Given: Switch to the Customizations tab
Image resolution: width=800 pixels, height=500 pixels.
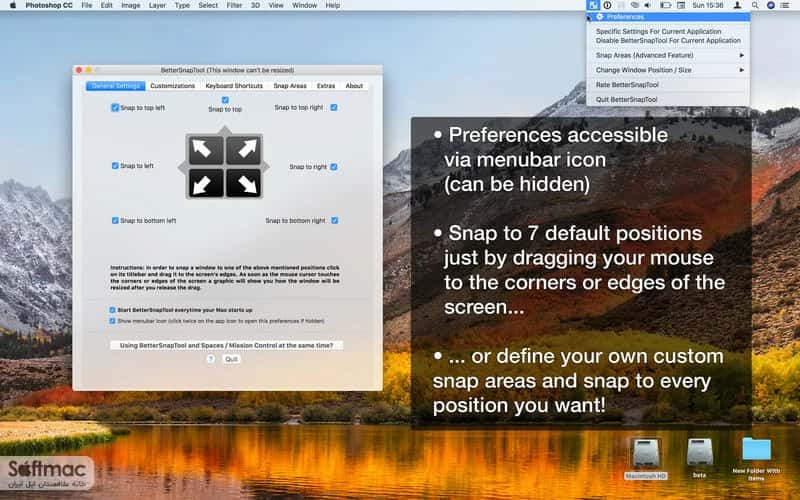Looking at the screenshot, I should click(x=172, y=86).
